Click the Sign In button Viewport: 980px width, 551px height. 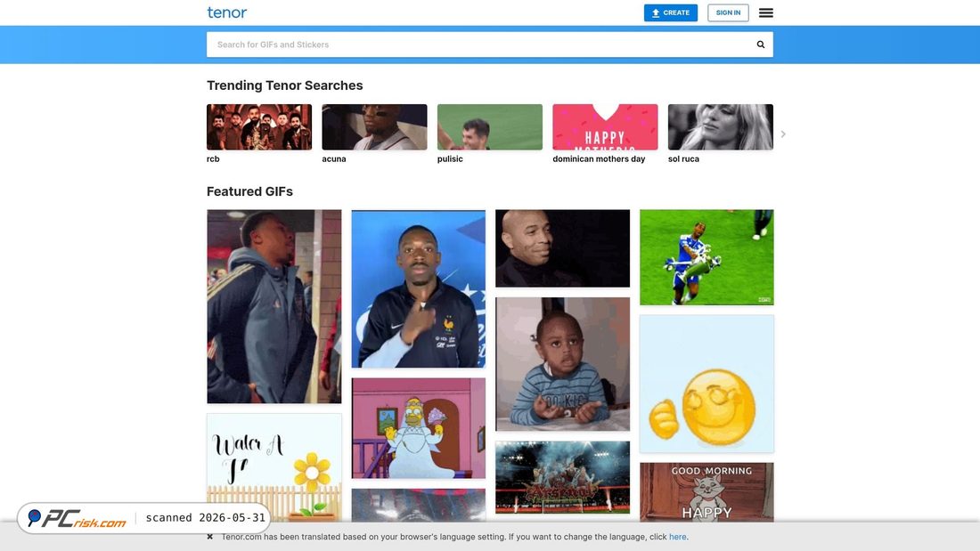point(728,12)
